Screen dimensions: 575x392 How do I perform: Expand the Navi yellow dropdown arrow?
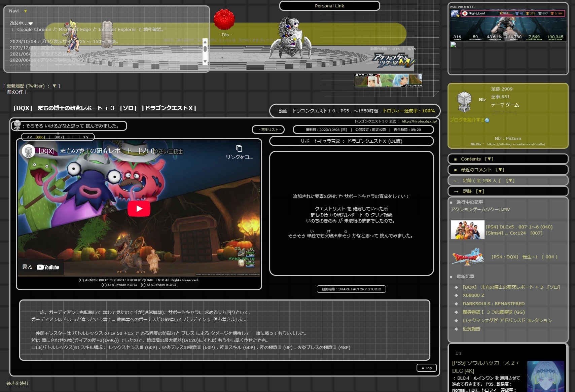[x=26, y=11]
